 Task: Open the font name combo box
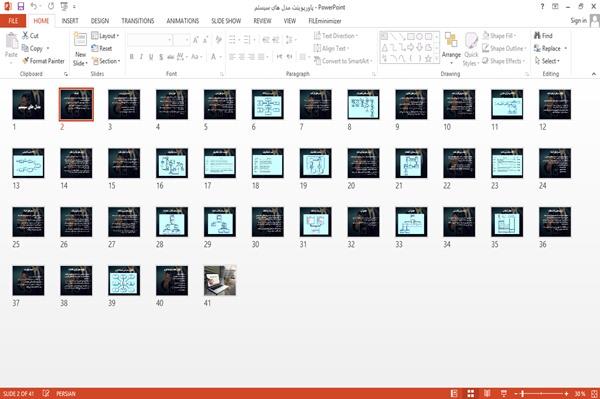pyautogui.click(x=150, y=40)
